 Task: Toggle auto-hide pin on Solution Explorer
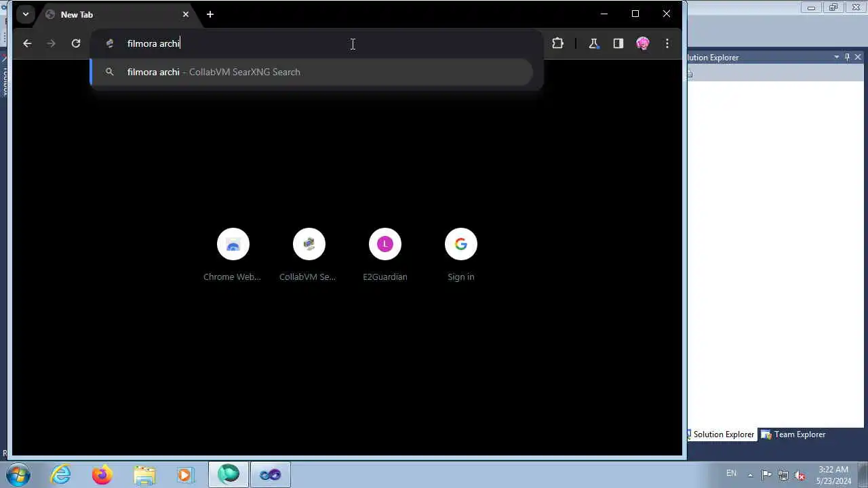tap(847, 57)
